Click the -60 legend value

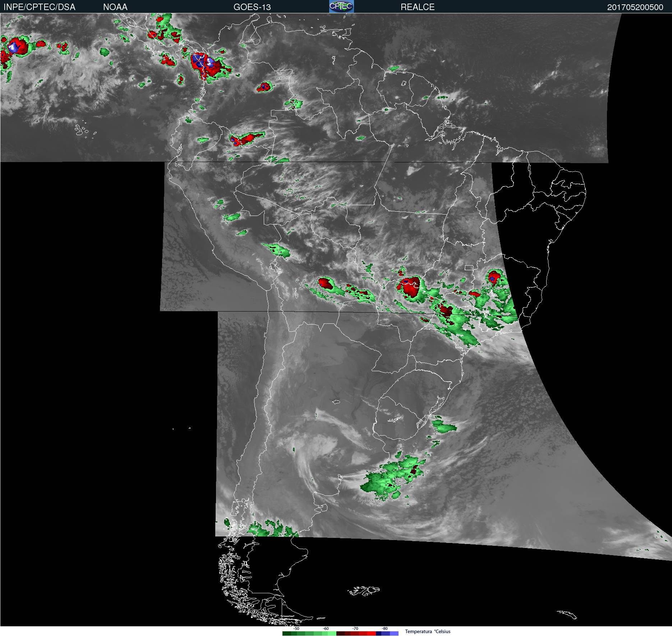point(326,628)
